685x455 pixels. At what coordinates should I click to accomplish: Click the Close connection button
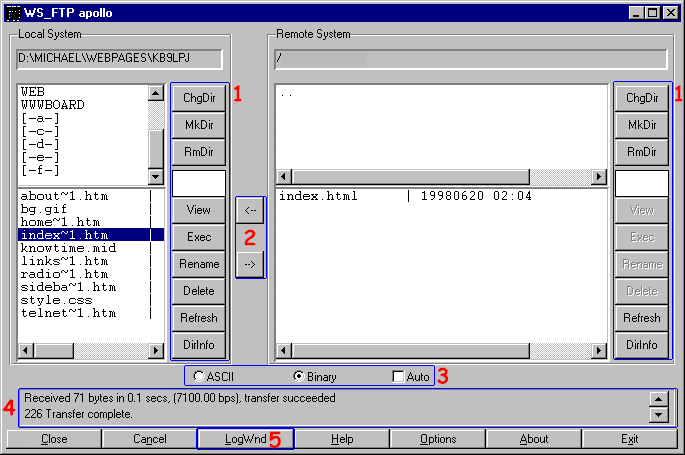click(x=54, y=439)
